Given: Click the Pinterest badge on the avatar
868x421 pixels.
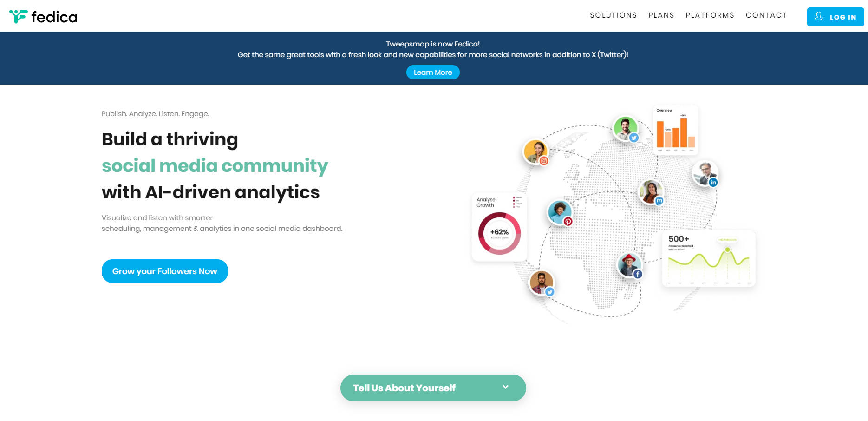Looking at the screenshot, I should (568, 222).
